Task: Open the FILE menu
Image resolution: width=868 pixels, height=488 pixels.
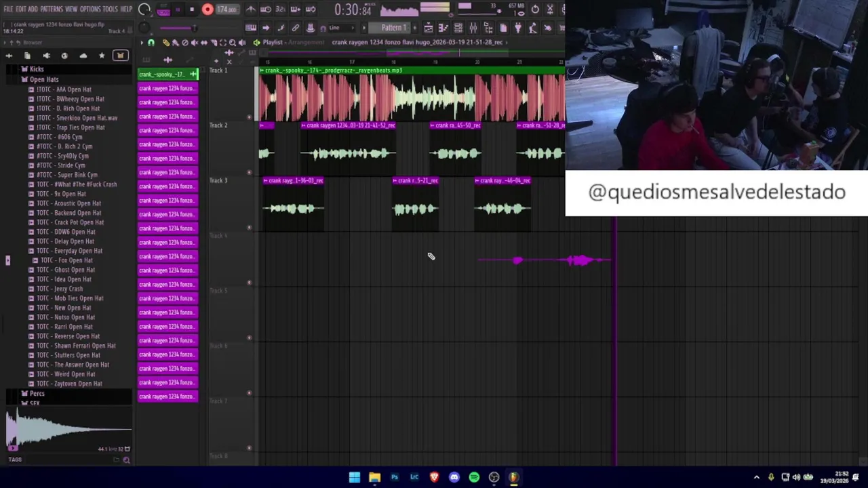Action: [x=8, y=9]
